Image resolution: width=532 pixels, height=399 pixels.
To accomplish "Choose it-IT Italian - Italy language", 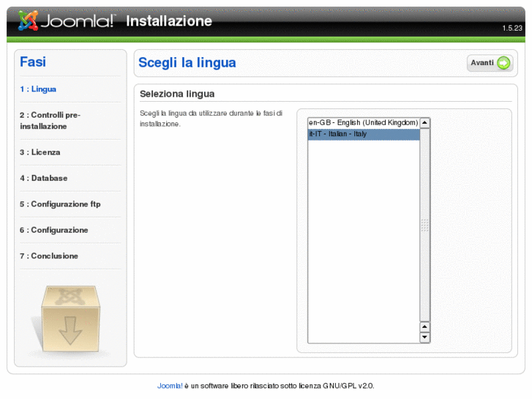I will [364, 134].
